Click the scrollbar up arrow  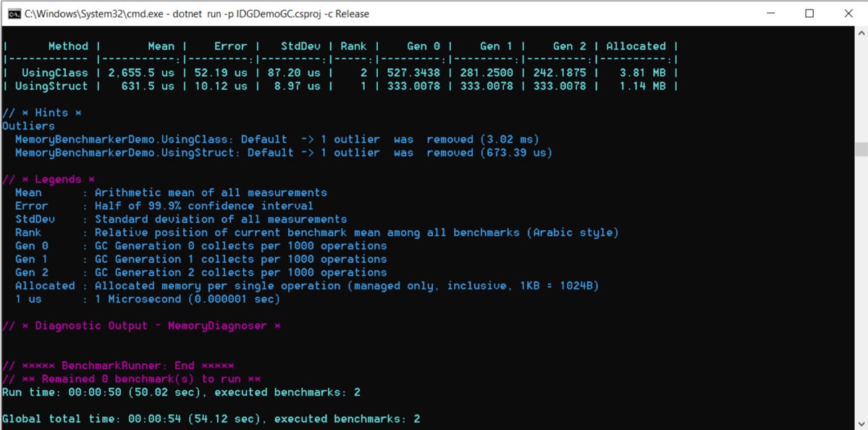pyautogui.click(x=861, y=33)
